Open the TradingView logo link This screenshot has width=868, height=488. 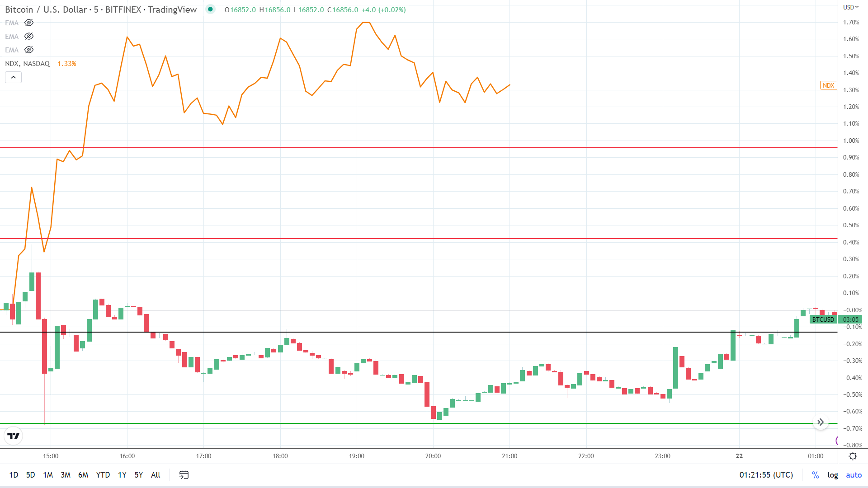[x=14, y=436]
